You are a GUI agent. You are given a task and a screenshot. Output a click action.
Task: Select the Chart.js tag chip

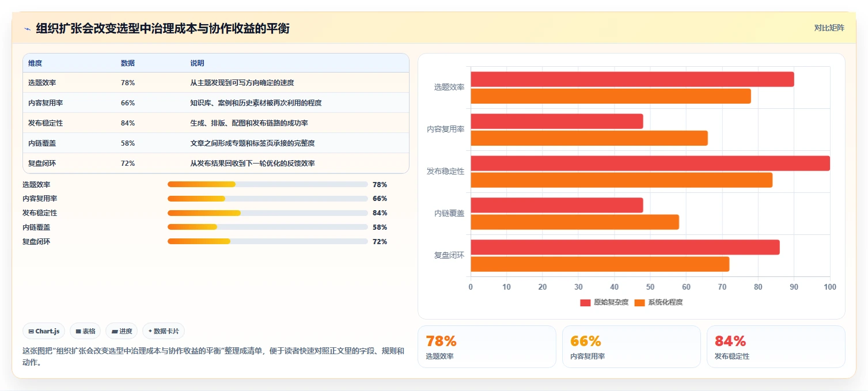[x=44, y=331]
